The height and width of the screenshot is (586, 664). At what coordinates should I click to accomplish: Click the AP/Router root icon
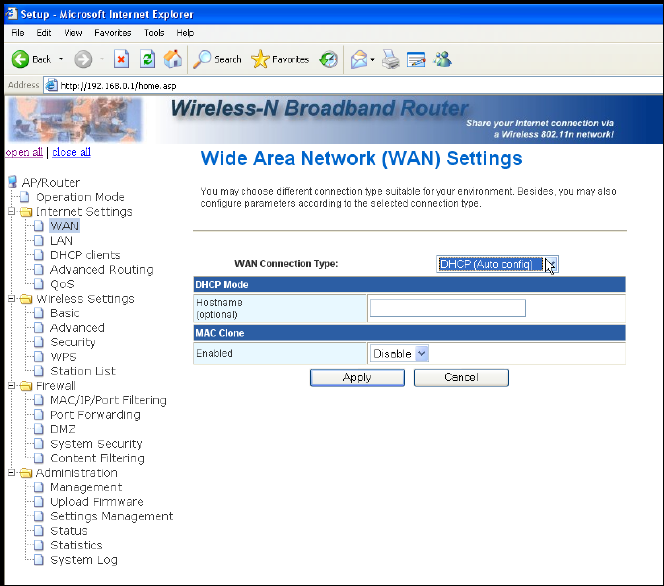point(13,182)
